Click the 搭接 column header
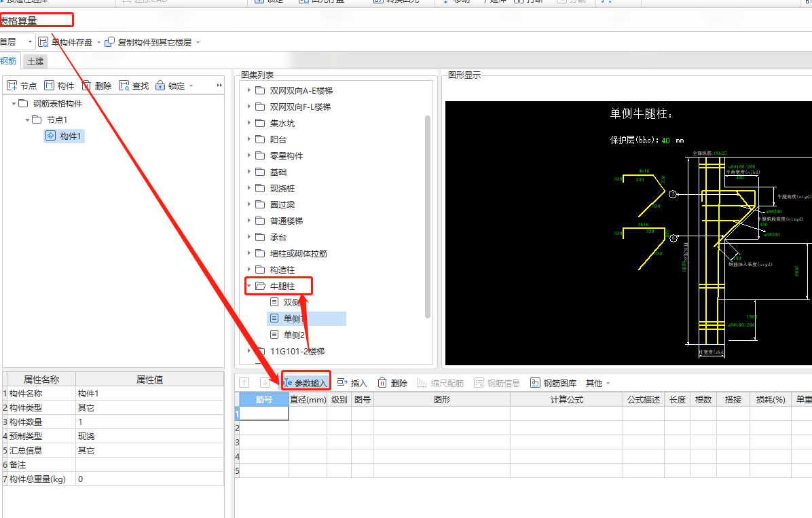This screenshot has width=812, height=518. coord(733,399)
